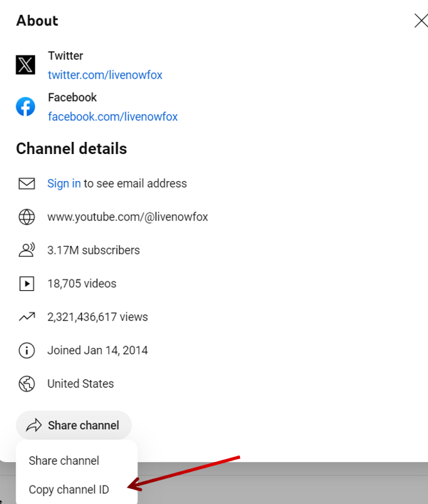Click the play icon next to videos count
Viewport: 428px width, 504px height.
click(26, 284)
